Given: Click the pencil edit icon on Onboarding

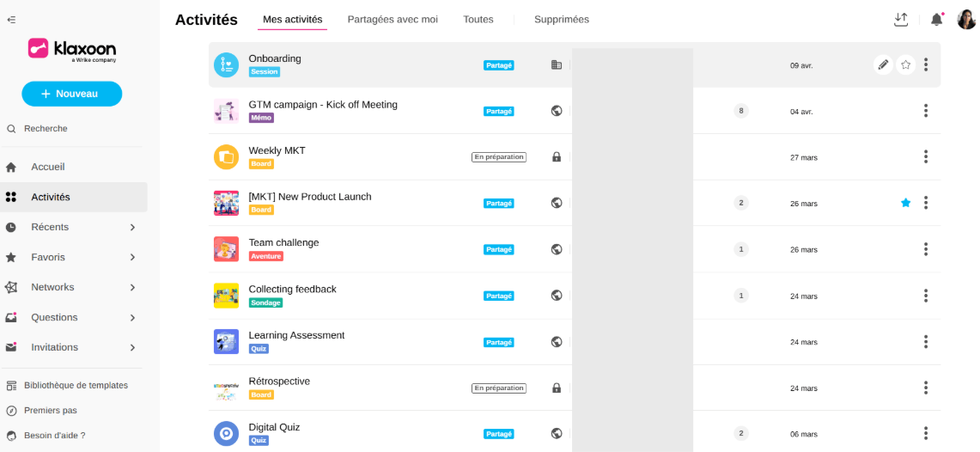Looking at the screenshot, I should pyautogui.click(x=883, y=64).
